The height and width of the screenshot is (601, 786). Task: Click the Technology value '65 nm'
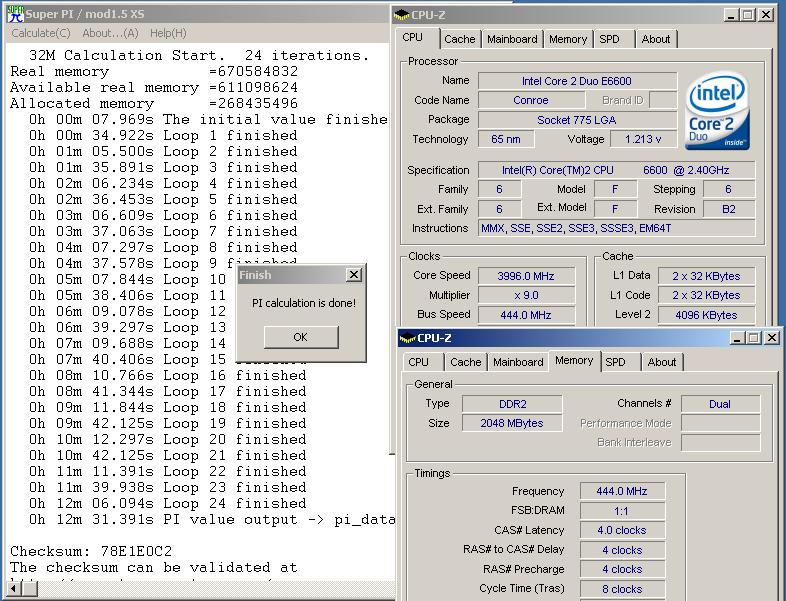[x=506, y=139]
